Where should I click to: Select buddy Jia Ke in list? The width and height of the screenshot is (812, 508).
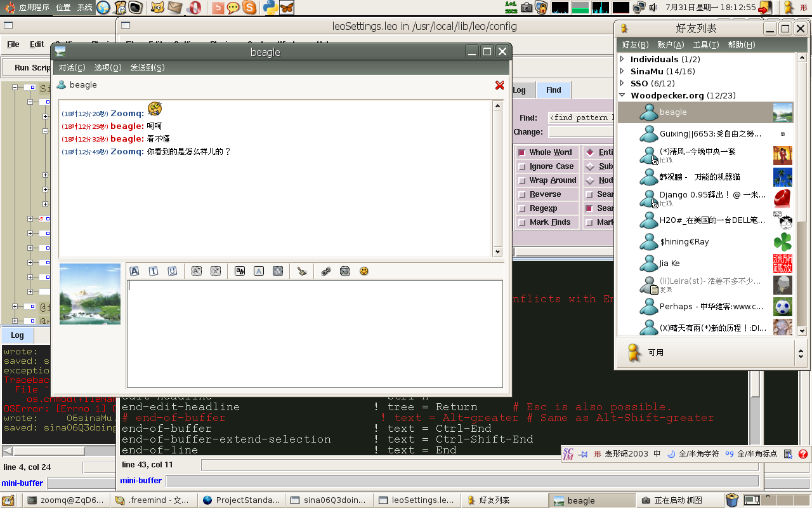(669, 264)
